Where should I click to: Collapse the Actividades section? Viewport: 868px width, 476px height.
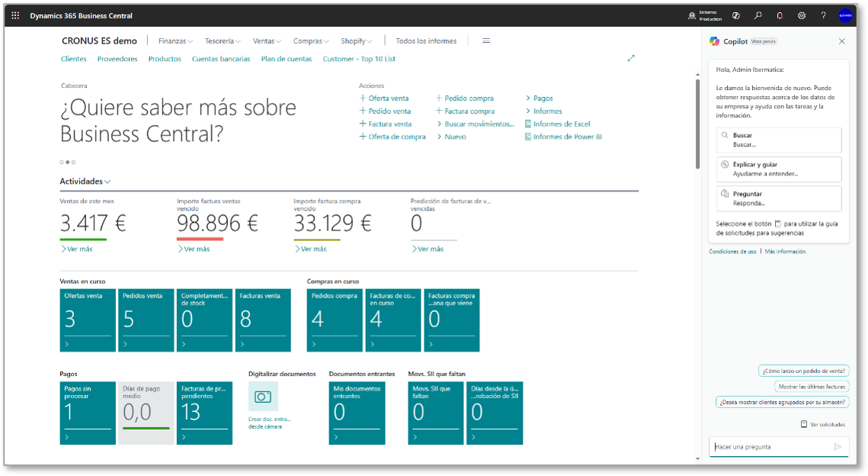tap(85, 182)
